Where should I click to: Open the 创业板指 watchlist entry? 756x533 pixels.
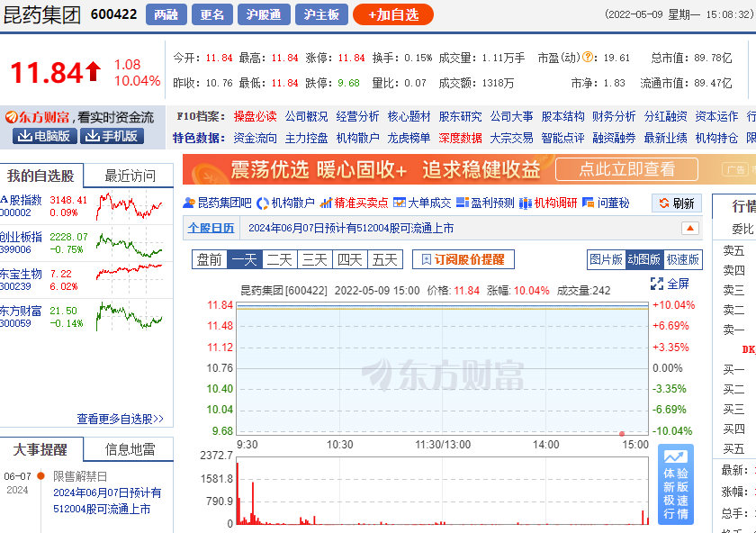(20, 237)
